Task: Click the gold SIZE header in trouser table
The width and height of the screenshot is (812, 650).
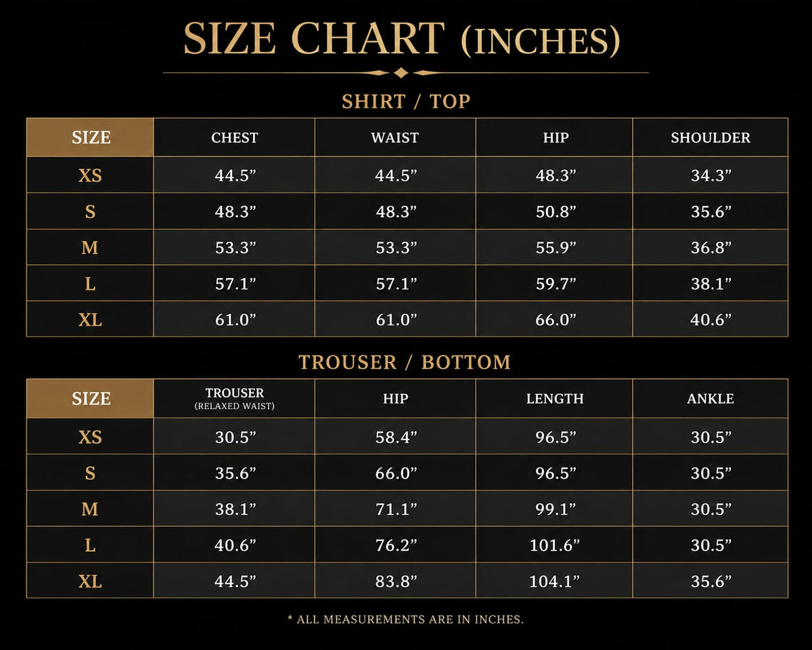Action: pos(91,398)
